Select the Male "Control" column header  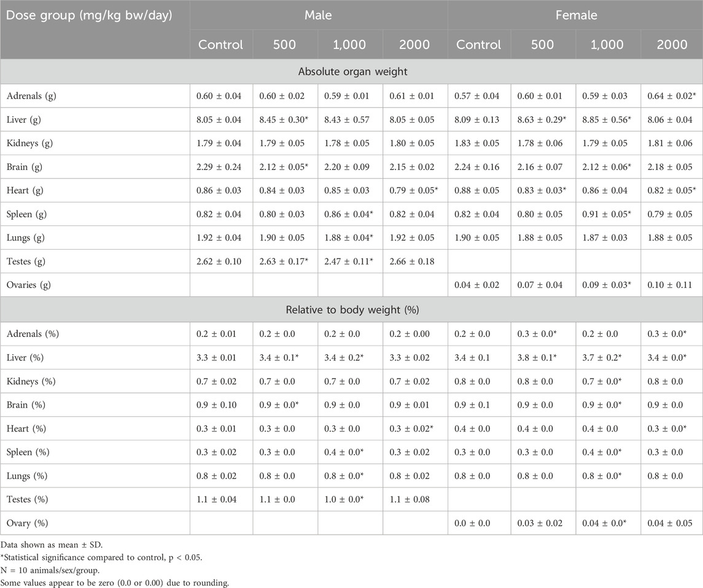[220, 45]
